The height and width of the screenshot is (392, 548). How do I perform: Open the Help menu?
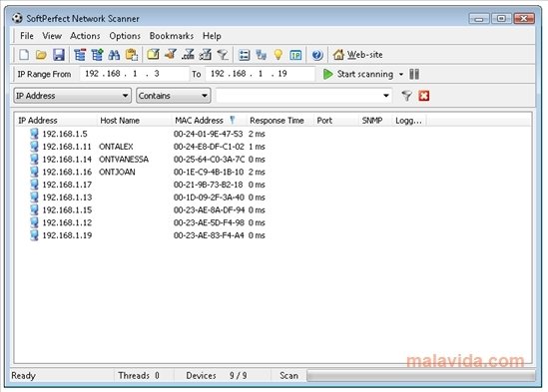click(212, 36)
